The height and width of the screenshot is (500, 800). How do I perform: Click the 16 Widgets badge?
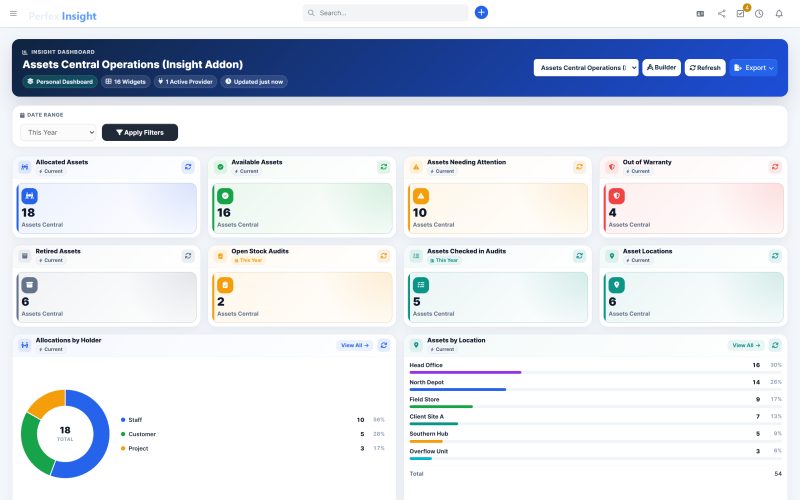pos(126,82)
